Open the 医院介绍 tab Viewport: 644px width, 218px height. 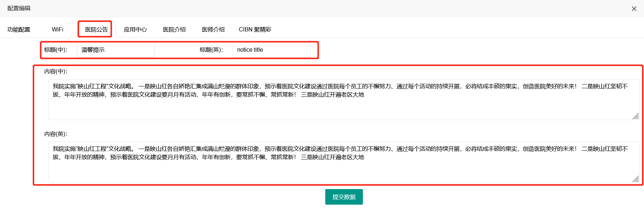(174, 30)
